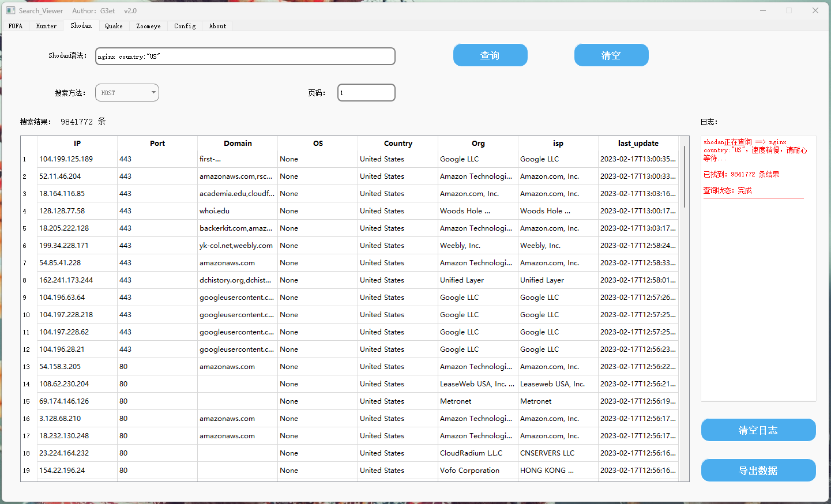Select IP cell 69.174.146.126

point(77,401)
